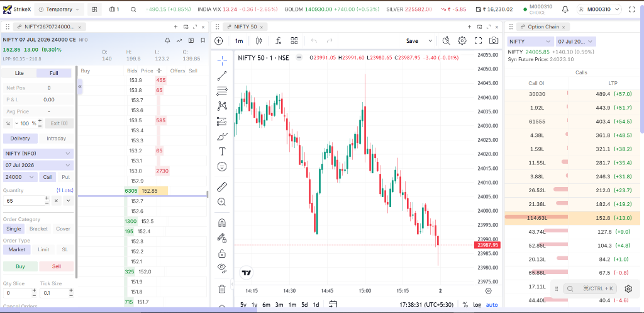This screenshot has height=313, width=644.
Task: Switch order panel to Full mode
Action: [54, 73]
